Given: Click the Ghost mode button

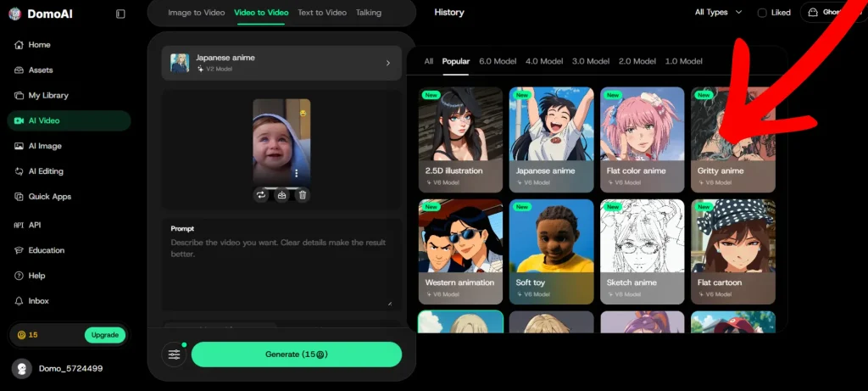Looking at the screenshot, I should tap(834, 12).
